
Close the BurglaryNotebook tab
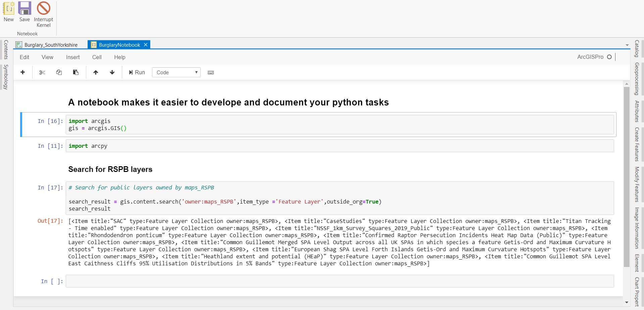[x=146, y=45]
